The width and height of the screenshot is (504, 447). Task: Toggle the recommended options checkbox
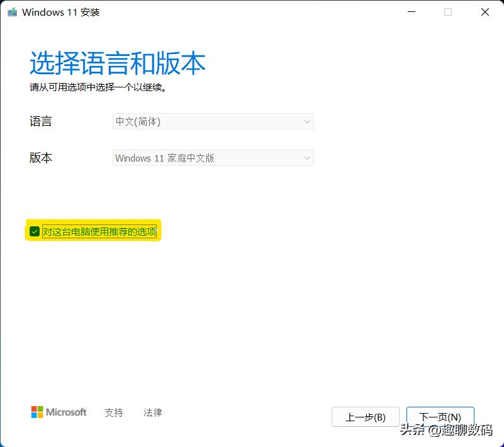point(35,231)
